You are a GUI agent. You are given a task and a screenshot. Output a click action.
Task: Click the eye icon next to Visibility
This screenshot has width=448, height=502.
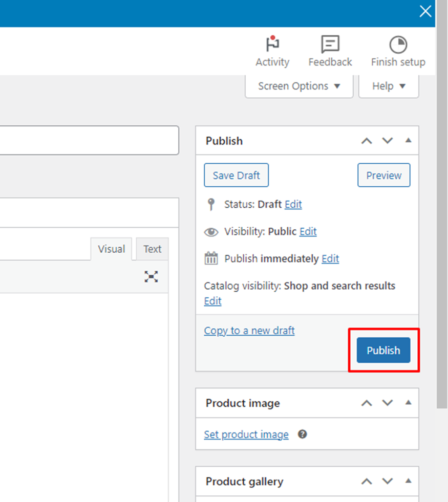(x=211, y=231)
